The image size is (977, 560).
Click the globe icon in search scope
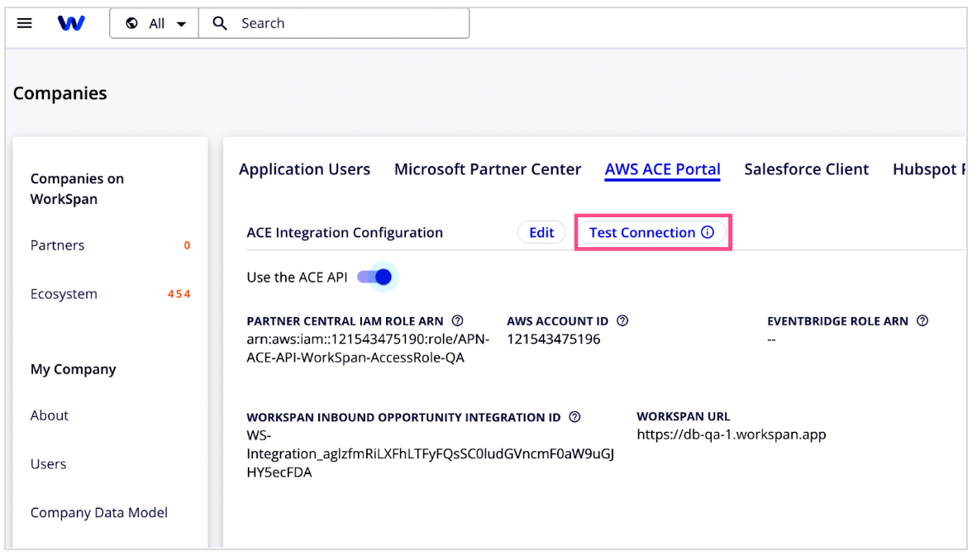pyautogui.click(x=131, y=24)
